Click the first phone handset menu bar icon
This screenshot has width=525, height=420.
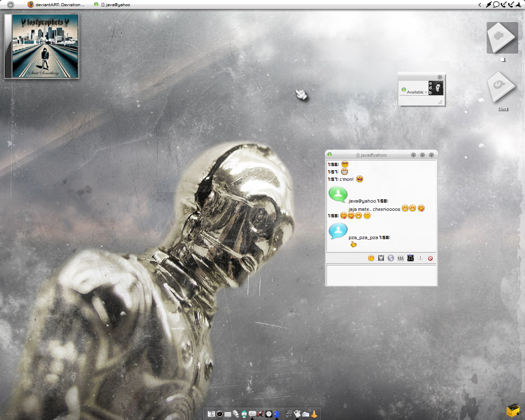(504, 5)
